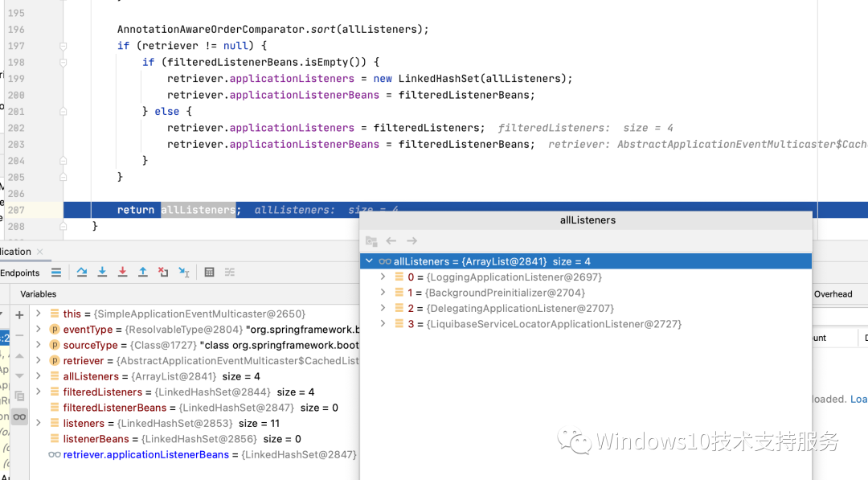Click the Variables panel header
This screenshot has height=480, width=868.
[39, 294]
